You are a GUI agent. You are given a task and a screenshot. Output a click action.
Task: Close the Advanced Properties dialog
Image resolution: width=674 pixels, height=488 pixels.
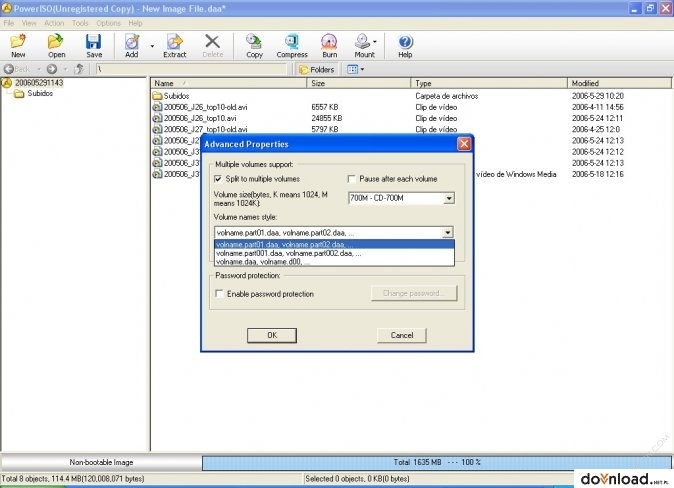pyautogui.click(x=464, y=144)
